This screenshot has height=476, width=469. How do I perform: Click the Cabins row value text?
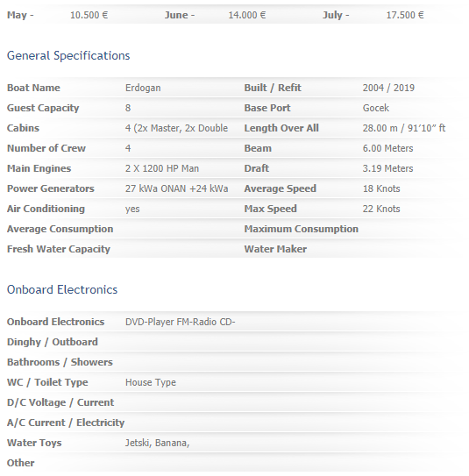coord(176,128)
